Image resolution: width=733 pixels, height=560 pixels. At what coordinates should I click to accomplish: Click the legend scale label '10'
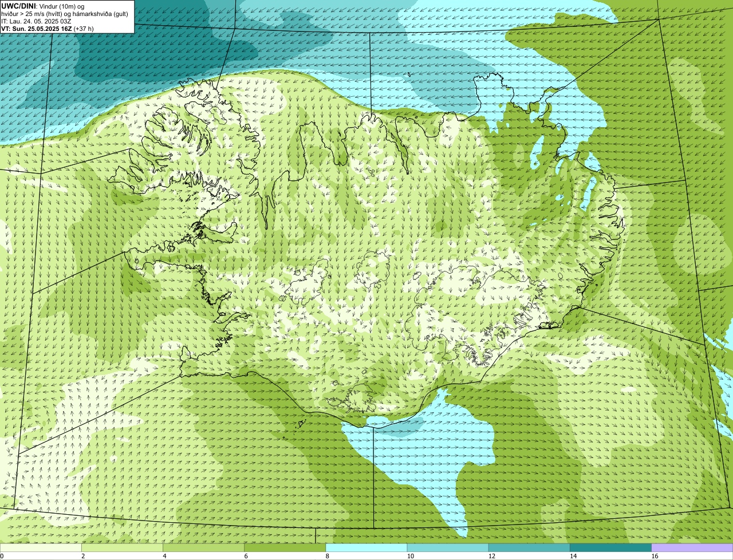point(410,556)
